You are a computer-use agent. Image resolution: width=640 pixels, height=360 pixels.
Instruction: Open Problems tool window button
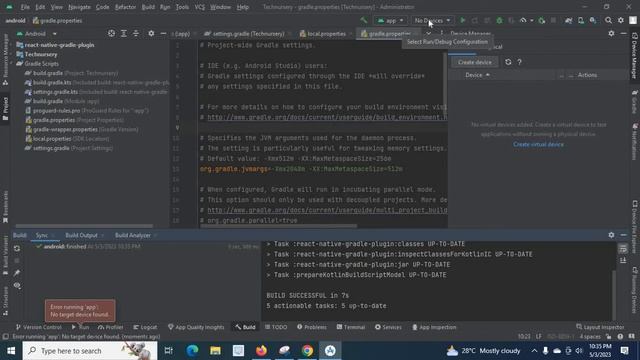(311, 327)
